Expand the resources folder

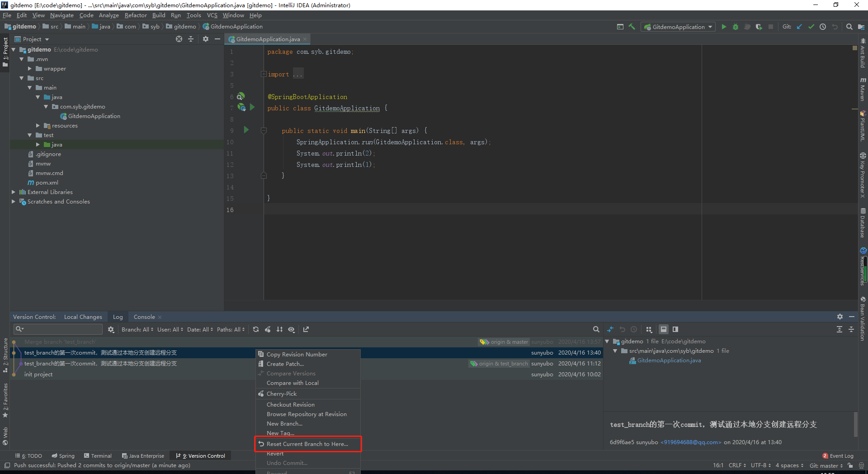(38, 126)
